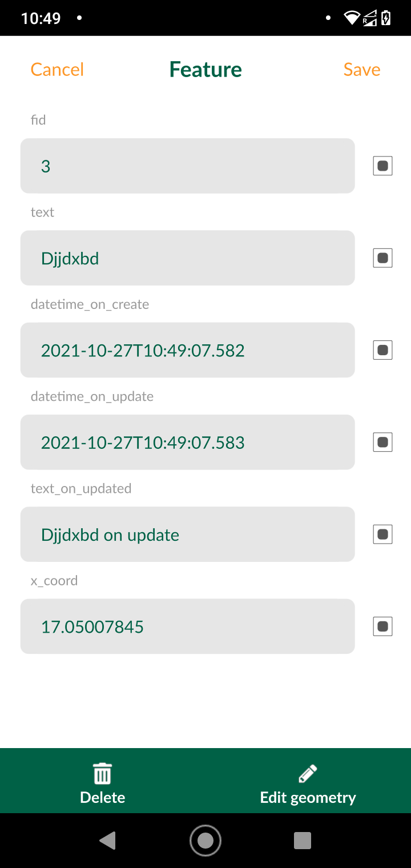Select the x_coord field with 17.05007845
This screenshot has width=411, height=868.
tap(188, 626)
